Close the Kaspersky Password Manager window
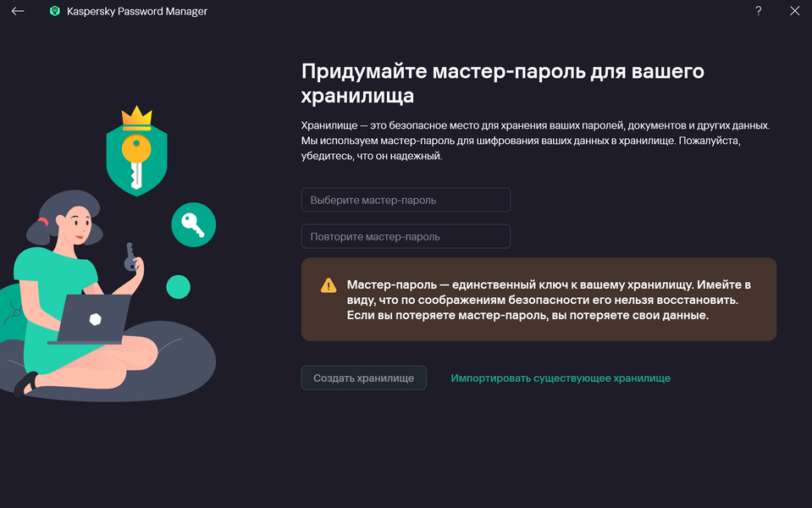This screenshot has height=508, width=812. [x=794, y=11]
